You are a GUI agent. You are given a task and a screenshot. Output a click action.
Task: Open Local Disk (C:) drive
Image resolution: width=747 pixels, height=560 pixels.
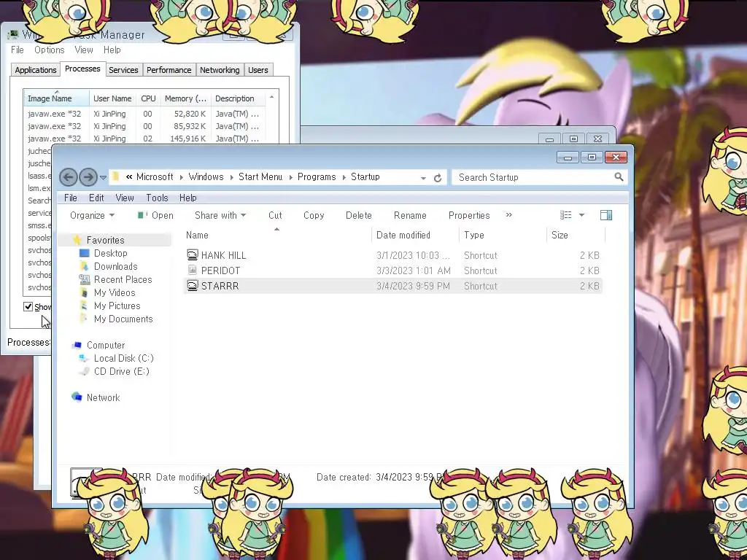pos(123,358)
